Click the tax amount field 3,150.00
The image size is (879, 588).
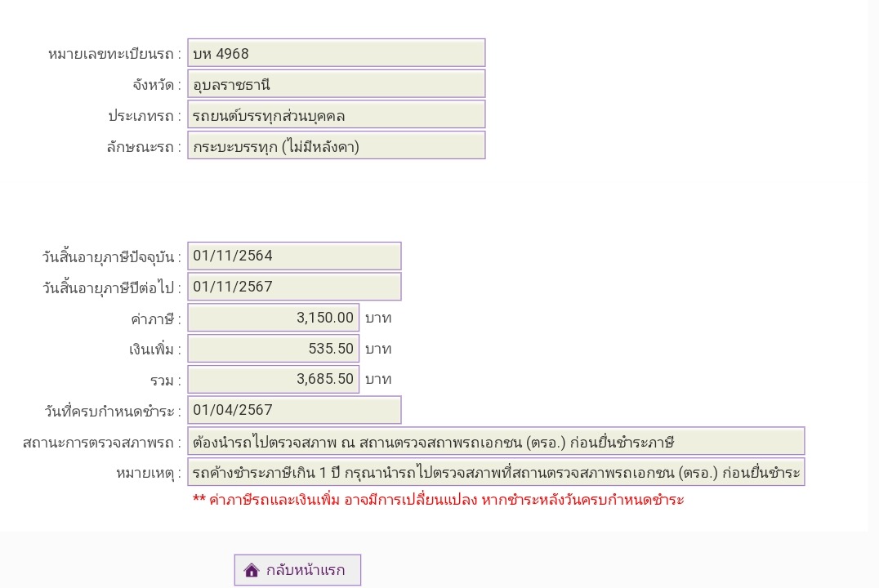pos(273,318)
